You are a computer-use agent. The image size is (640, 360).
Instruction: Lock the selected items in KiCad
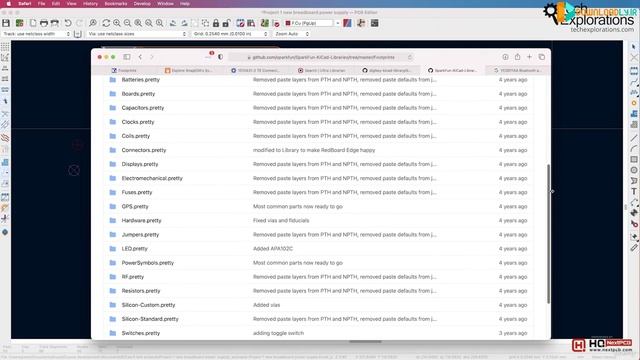pyautogui.click(x=216, y=23)
